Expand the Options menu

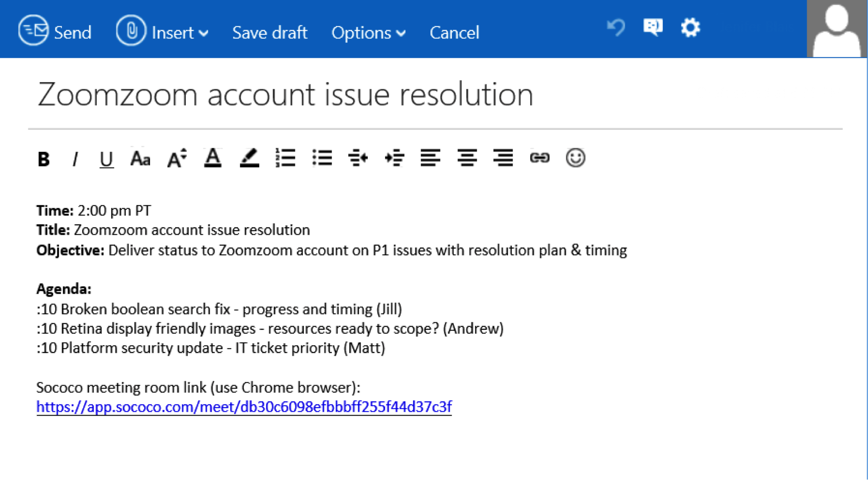368,32
